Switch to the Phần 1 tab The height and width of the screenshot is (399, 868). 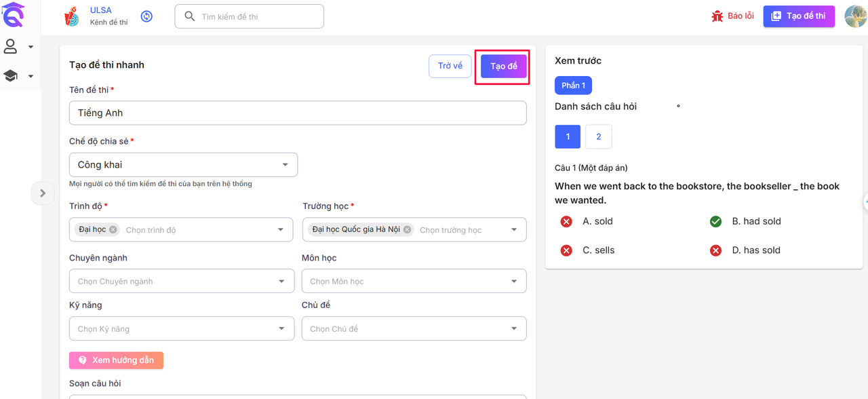point(573,85)
